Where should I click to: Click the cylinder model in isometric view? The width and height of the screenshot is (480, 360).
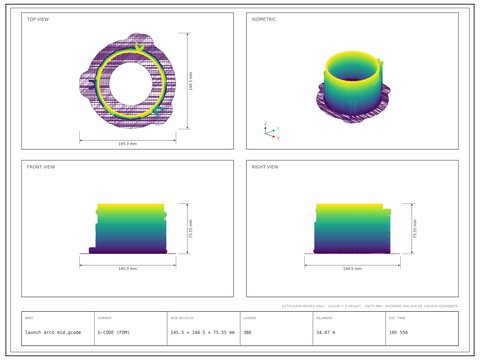[x=353, y=87]
